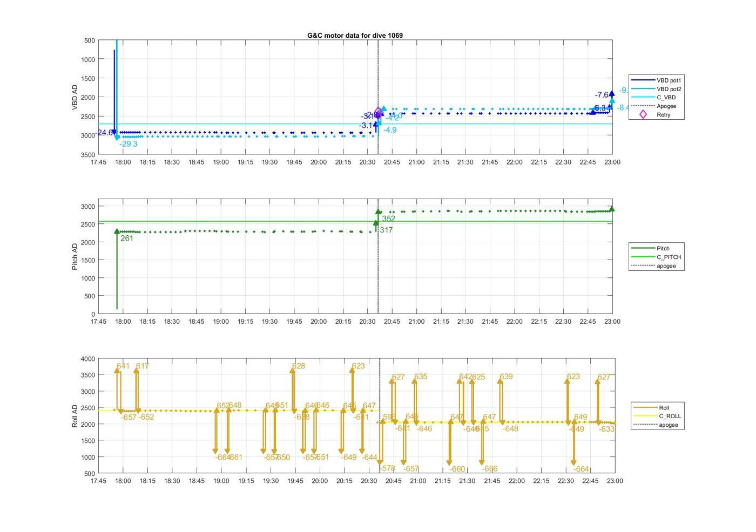Click the '-664' annotation near 22:30 on Roll plot
This screenshot has width=756, height=532.
coord(581,469)
